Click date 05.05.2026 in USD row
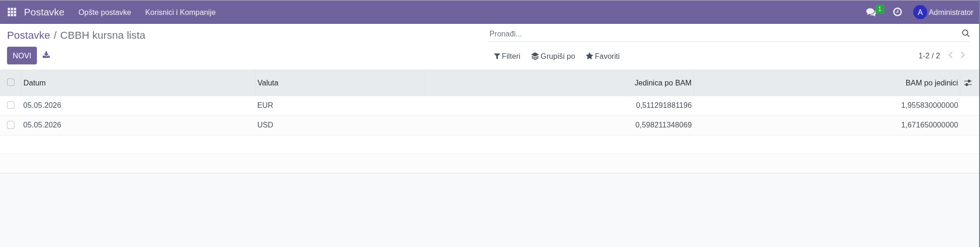The width and height of the screenshot is (980, 247). coord(42,125)
